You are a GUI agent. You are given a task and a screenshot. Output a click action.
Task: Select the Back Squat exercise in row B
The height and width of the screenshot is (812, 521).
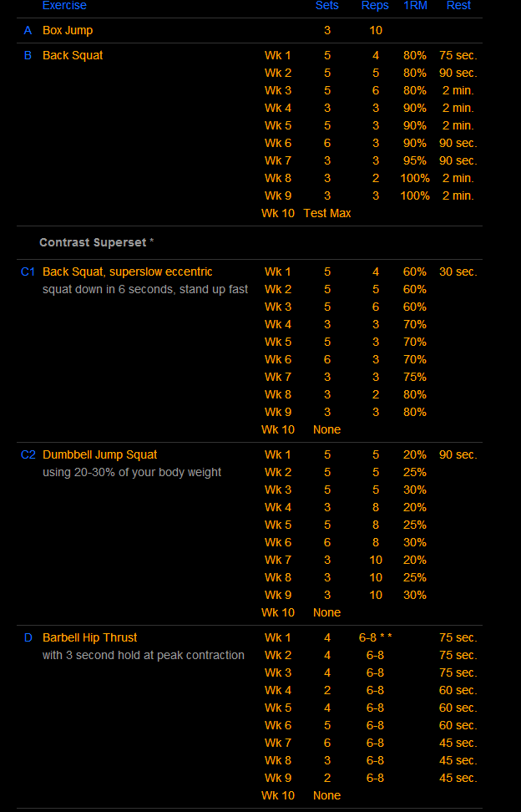[x=73, y=55]
